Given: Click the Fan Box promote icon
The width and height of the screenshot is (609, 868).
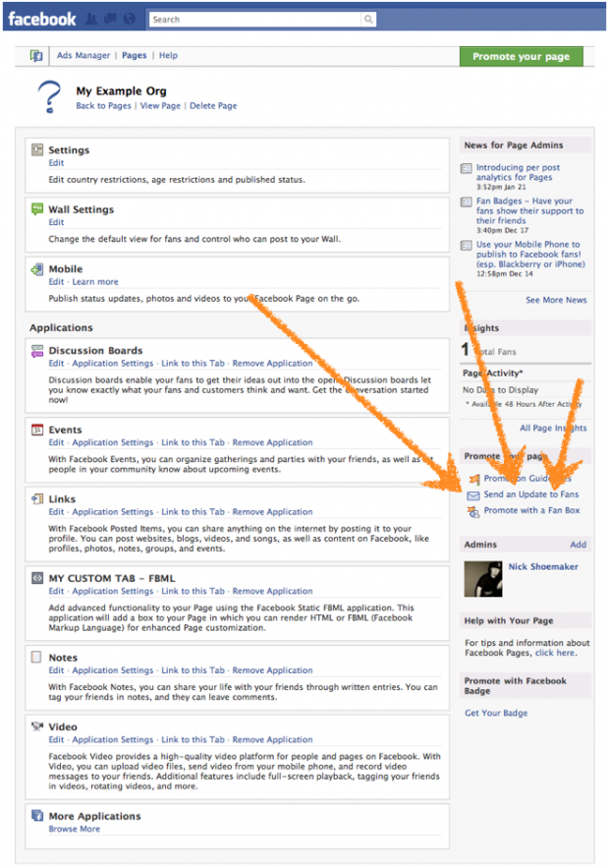Looking at the screenshot, I should pos(473,511).
